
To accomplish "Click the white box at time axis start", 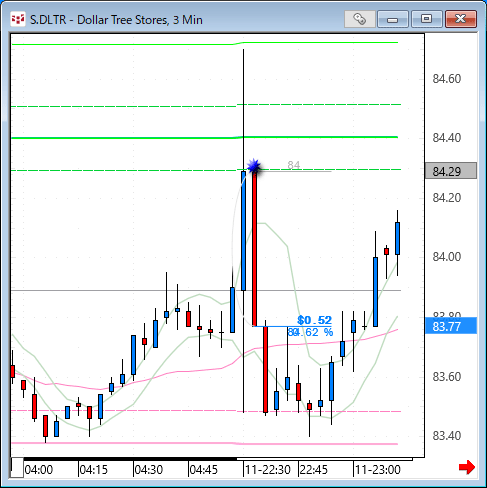I will coord(17,468).
